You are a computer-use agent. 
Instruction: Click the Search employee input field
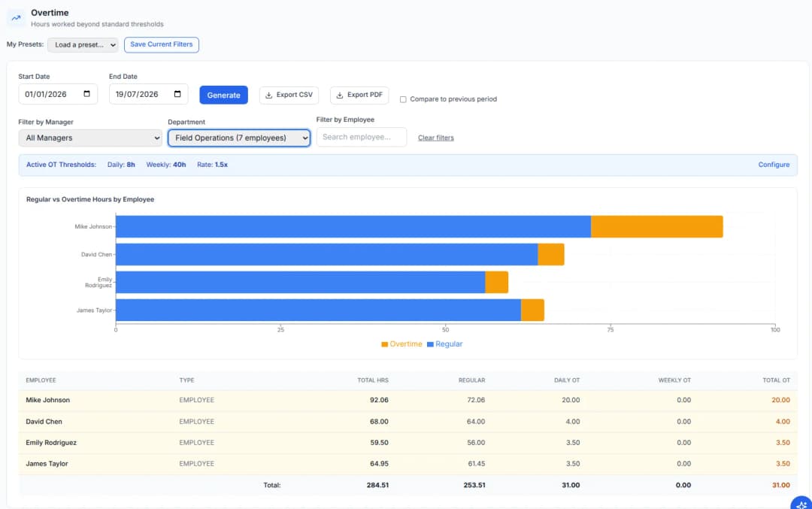[362, 138]
